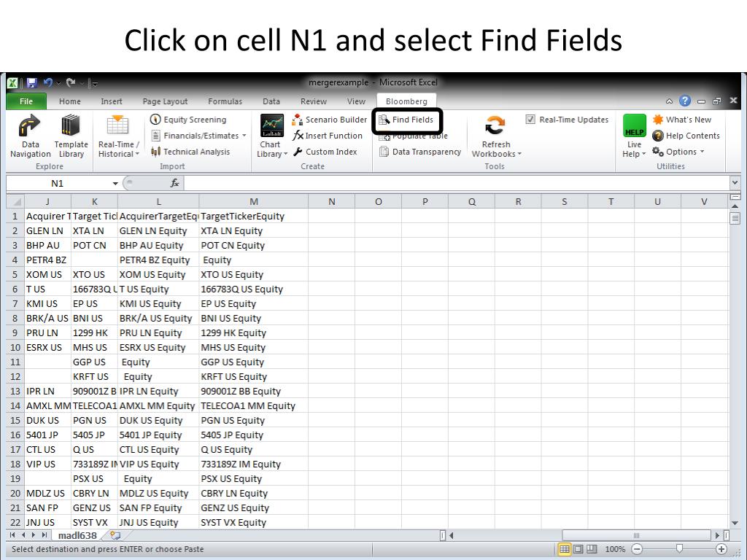Switch to Page Break Preview
The height and width of the screenshot is (560, 747).
(x=592, y=549)
